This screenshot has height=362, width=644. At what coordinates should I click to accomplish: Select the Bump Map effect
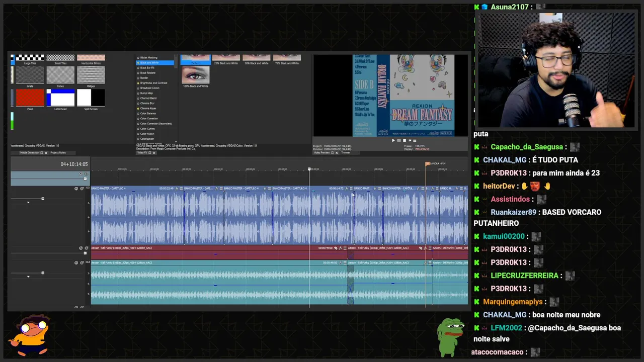point(146,93)
